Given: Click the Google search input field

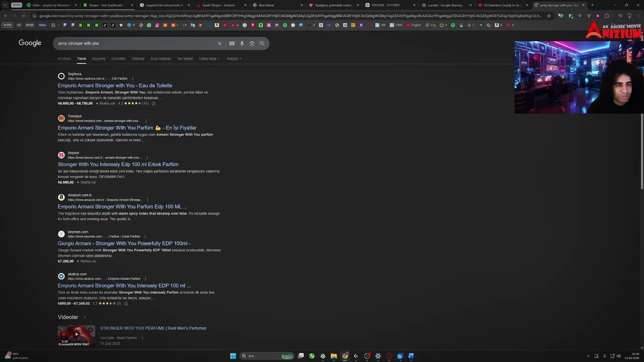Looking at the screenshot, I should pos(136,43).
